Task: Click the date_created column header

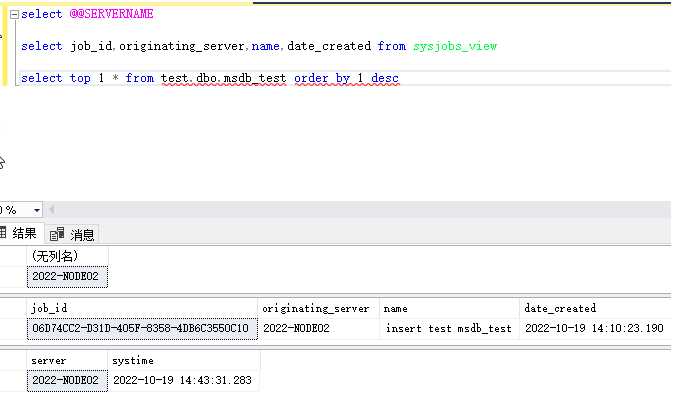Action: (x=595, y=309)
